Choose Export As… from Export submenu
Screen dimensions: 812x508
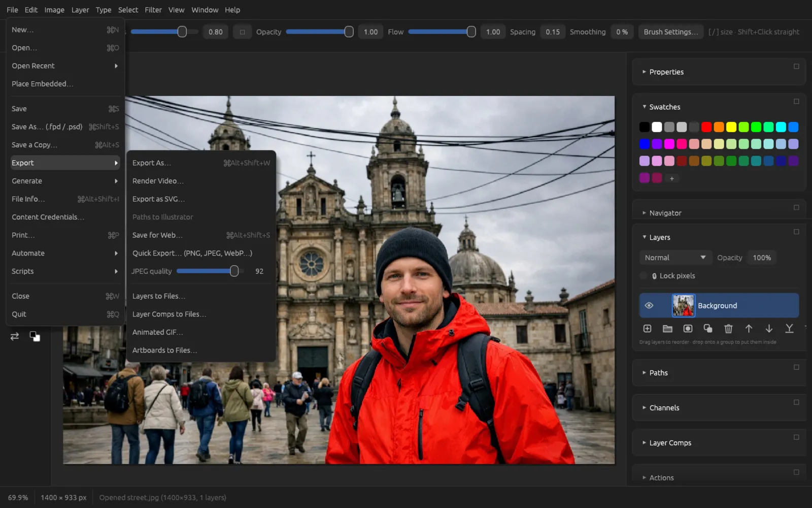coord(201,163)
